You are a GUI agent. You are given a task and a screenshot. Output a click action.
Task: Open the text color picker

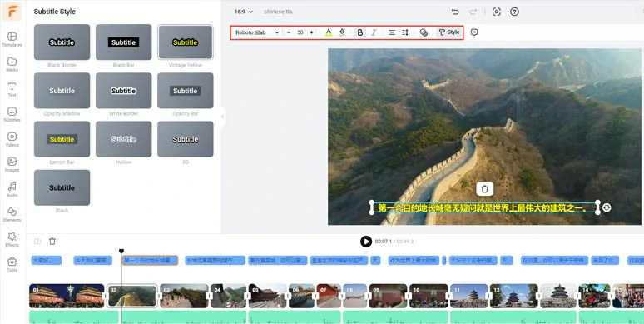(x=328, y=32)
